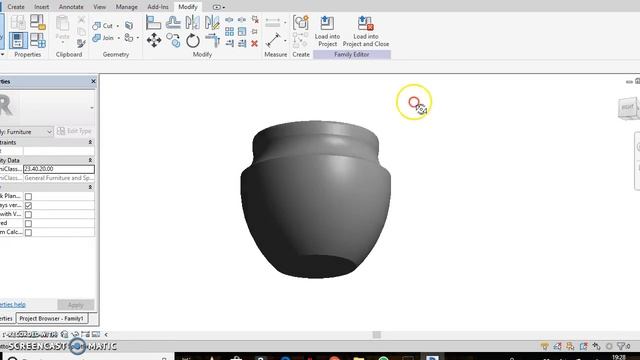
Task: Open the Insert ribbon tab
Action: click(41, 7)
